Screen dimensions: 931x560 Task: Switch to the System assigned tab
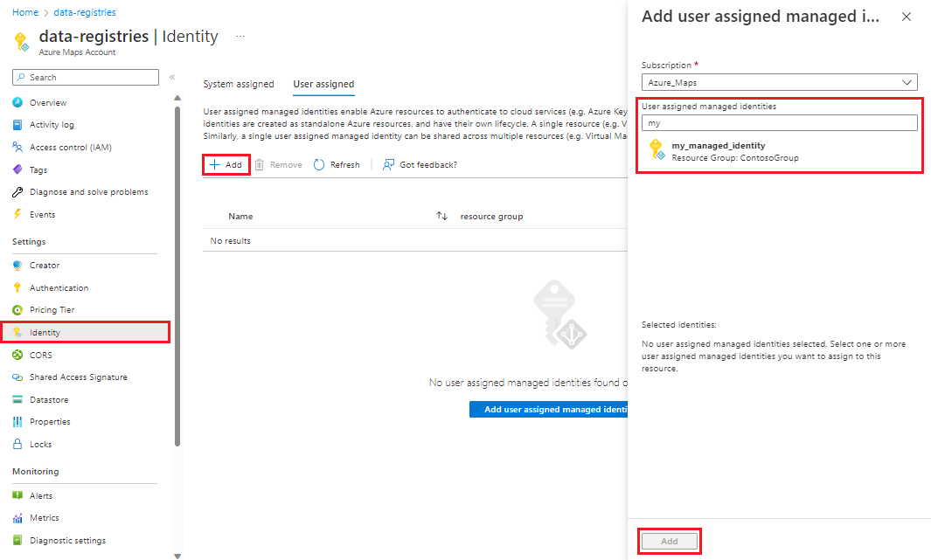pos(239,84)
